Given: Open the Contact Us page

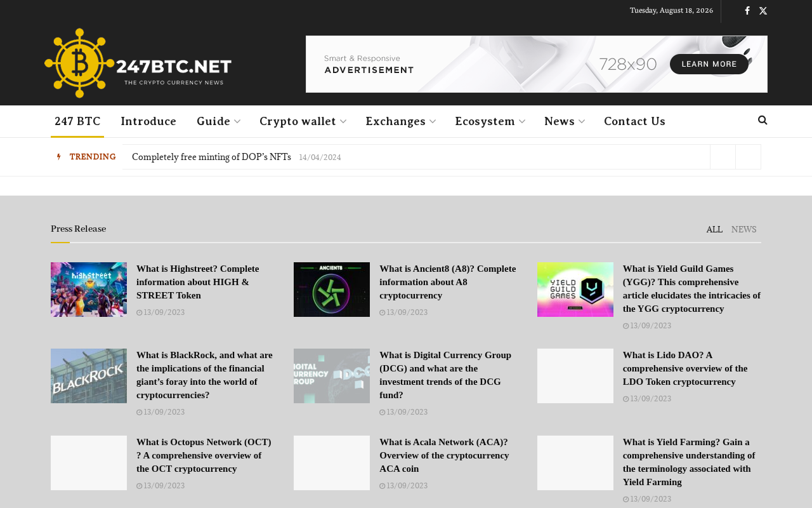Looking at the screenshot, I should [634, 121].
